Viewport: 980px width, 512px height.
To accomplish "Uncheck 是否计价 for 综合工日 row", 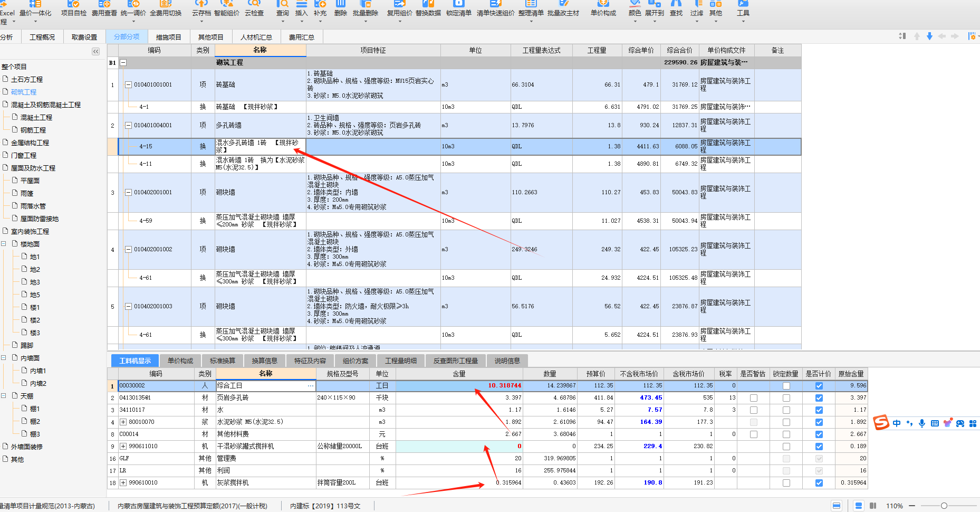I will (819, 386).
